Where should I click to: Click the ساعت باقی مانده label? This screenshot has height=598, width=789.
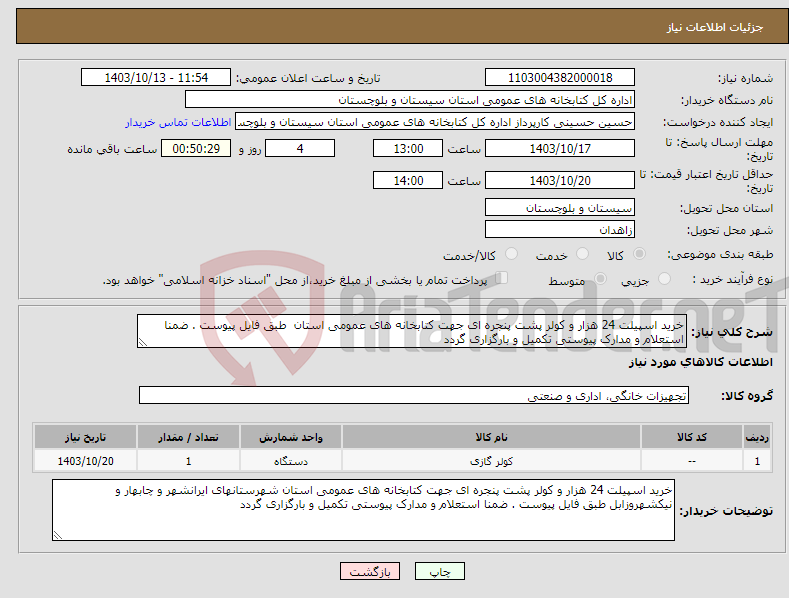tap(113, 150)
